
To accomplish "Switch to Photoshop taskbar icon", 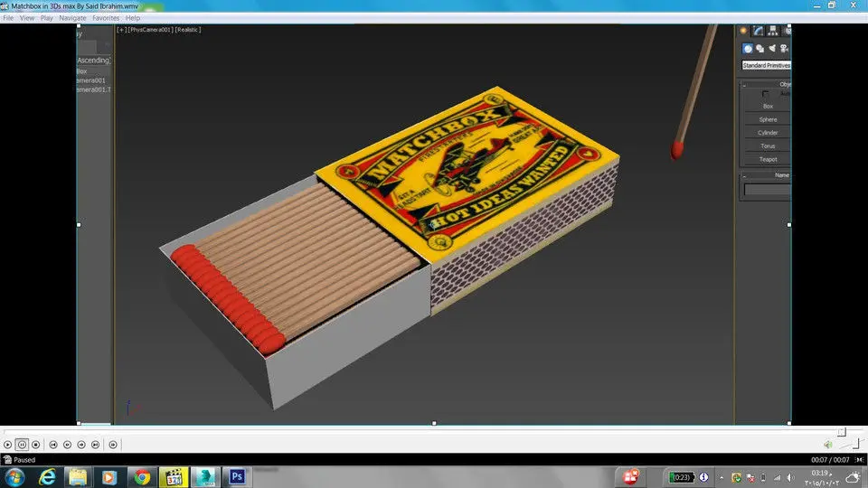I will pos(237,477).
